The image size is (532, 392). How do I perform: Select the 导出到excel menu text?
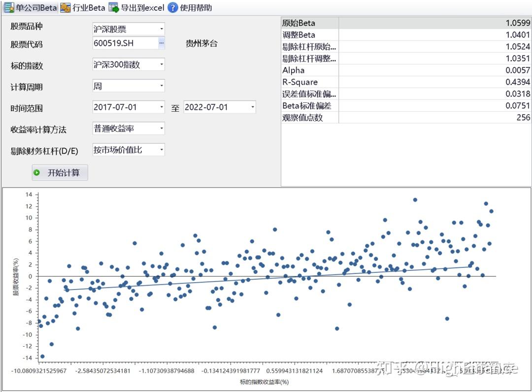pyautogui.click(x=142, y=7)
